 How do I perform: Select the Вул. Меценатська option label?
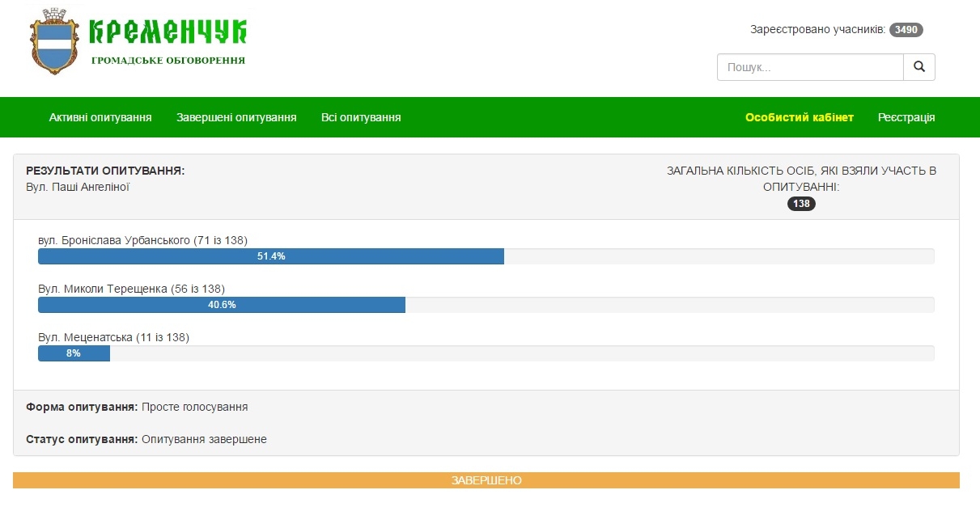click(x=113, y=337)
